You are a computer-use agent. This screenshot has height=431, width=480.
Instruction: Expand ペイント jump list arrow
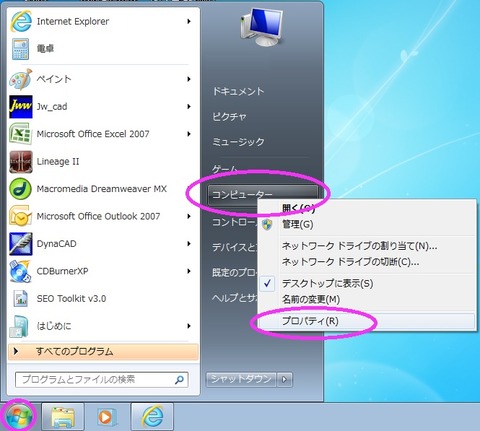pyautogui.click(x=189, y=79)
